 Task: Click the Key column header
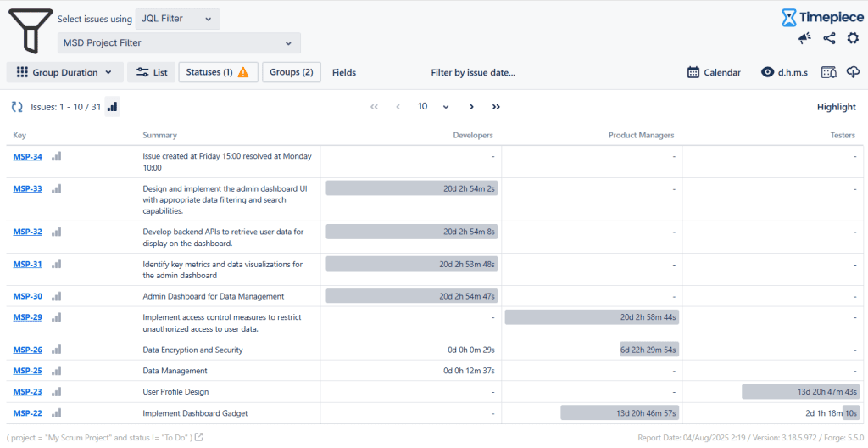(x=19, y=135)
